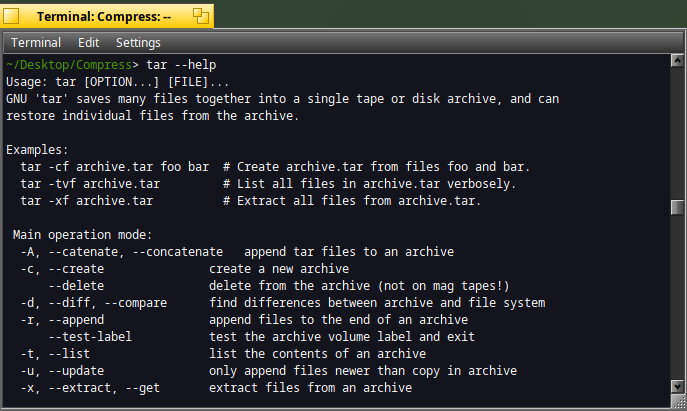Open the Terminal menu
687x411 pixels.
tap(36, 43)
